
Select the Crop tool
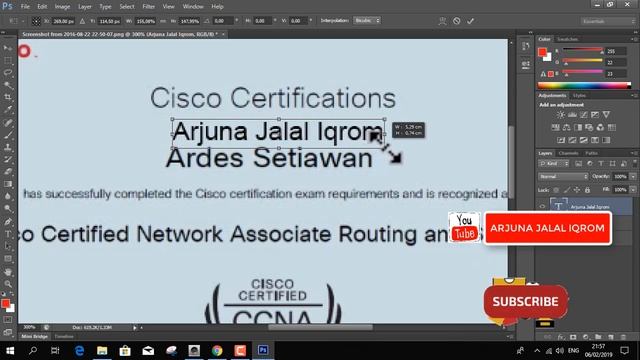[8, 98]
